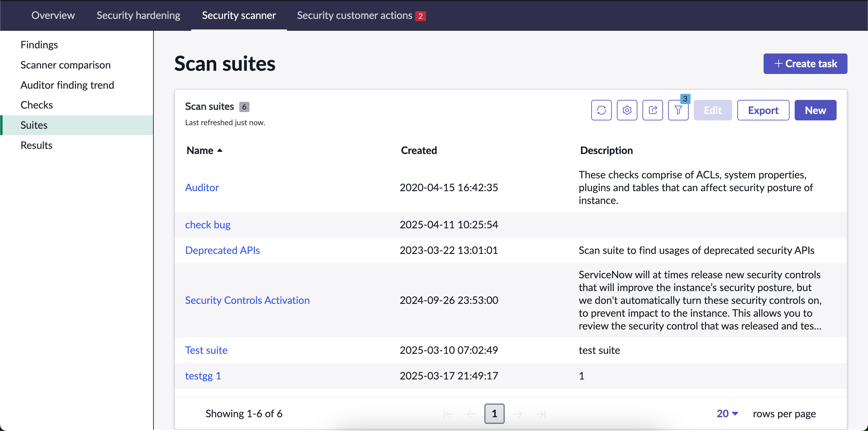Open list settings gear icon

pyautogui.click(x=627, y=110)
